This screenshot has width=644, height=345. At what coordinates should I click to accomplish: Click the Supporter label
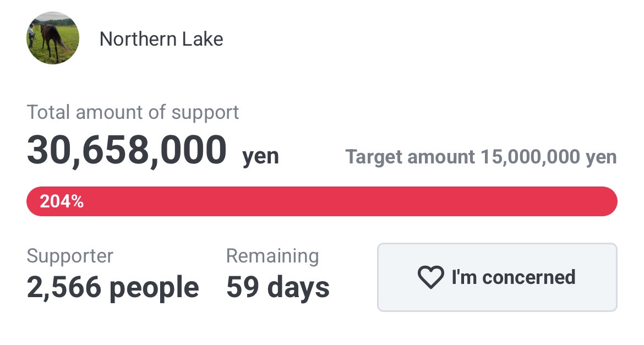(70, 256)
